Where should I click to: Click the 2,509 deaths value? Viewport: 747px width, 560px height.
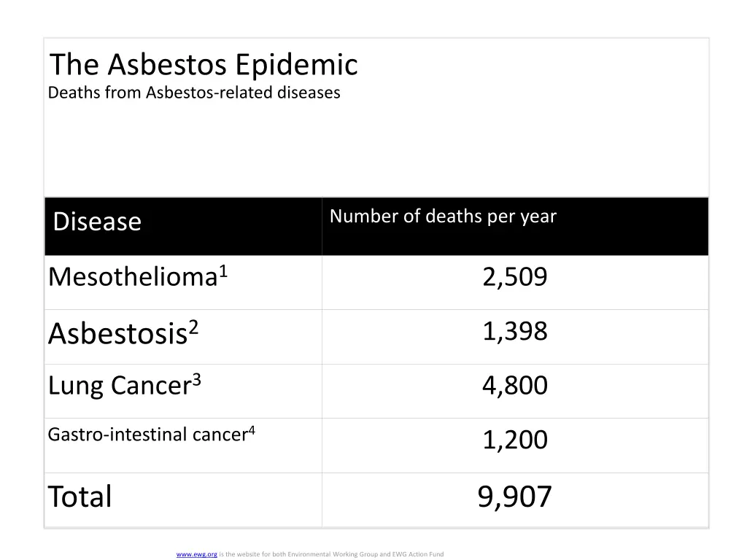point(514,277)
